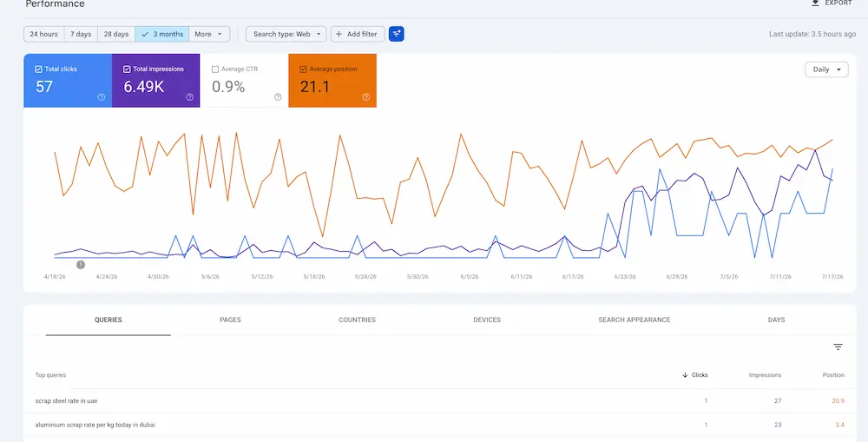Select the 28 days date range
Screen dimensions: 868x442
click(116, 34)
